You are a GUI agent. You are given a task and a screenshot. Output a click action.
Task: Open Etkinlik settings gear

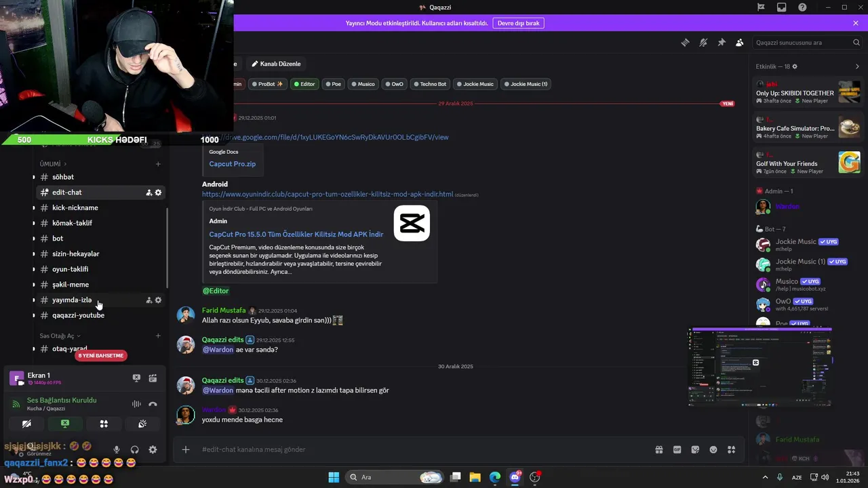pyautogui.click(x=795, y=66)
